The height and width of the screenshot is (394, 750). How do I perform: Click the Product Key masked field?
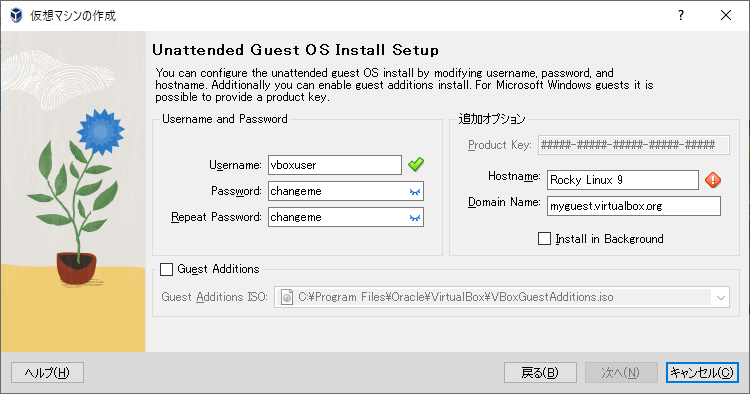(x=634, y=145)
